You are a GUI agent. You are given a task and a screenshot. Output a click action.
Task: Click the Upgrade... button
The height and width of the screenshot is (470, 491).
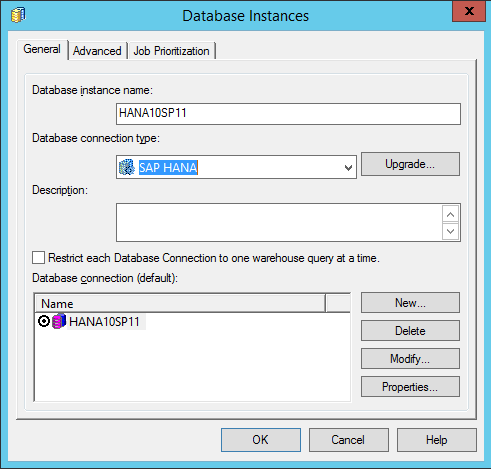(410, 164)
